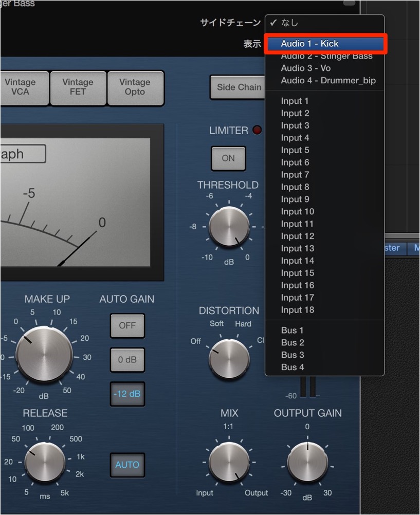The image size is (420, 515).
Task: Select Input 7 in the side chain menu
Action: click(x=325, y=175)
